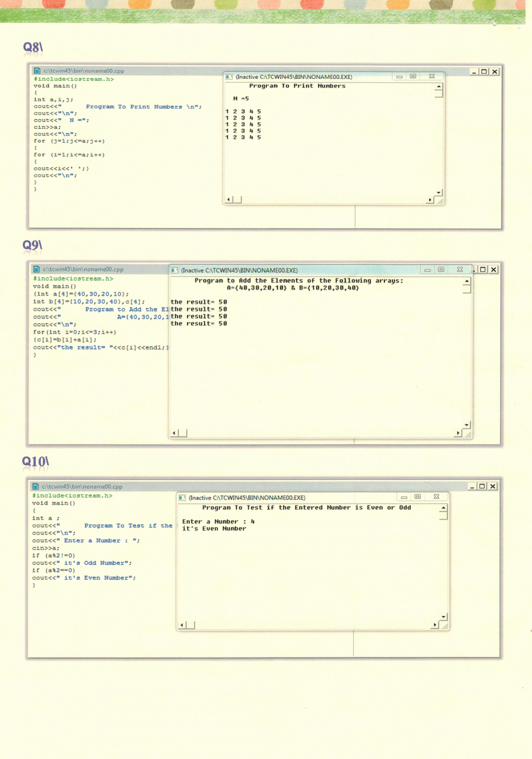Viewport: 532px width, 759px height.
Task: Click the Q9 output window's title bar icon
Action: point(175,270)
